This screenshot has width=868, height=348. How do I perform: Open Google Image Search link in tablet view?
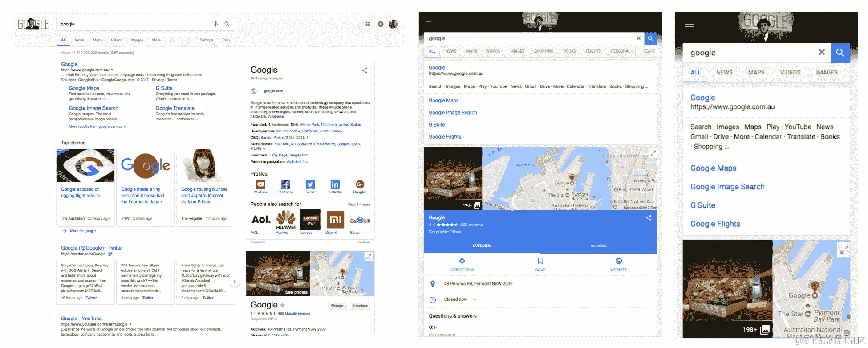pos(453,113)
